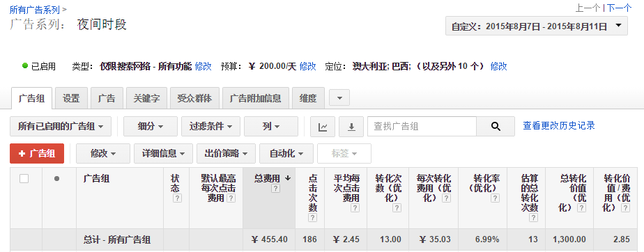Click cost per conversion value ¥35.03
644x252 pixels.
click(436, 239)
